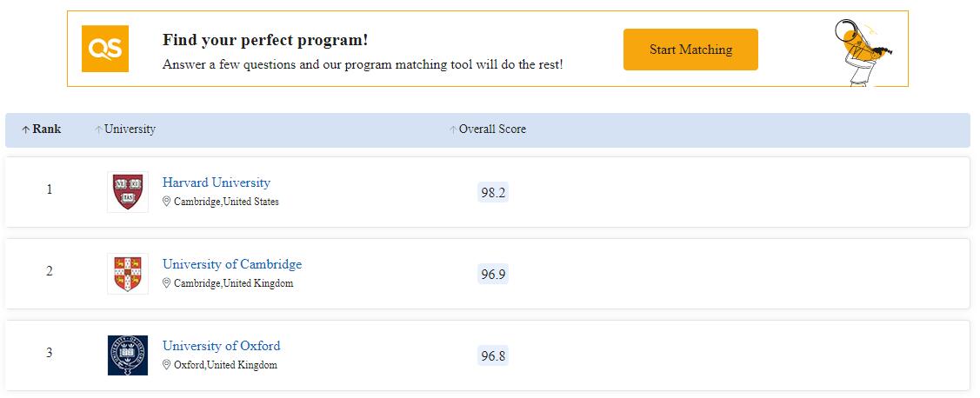Click rank number 3 in the Oxford row
The width and height of the screenshot is (980, 398).
point(50,353)
